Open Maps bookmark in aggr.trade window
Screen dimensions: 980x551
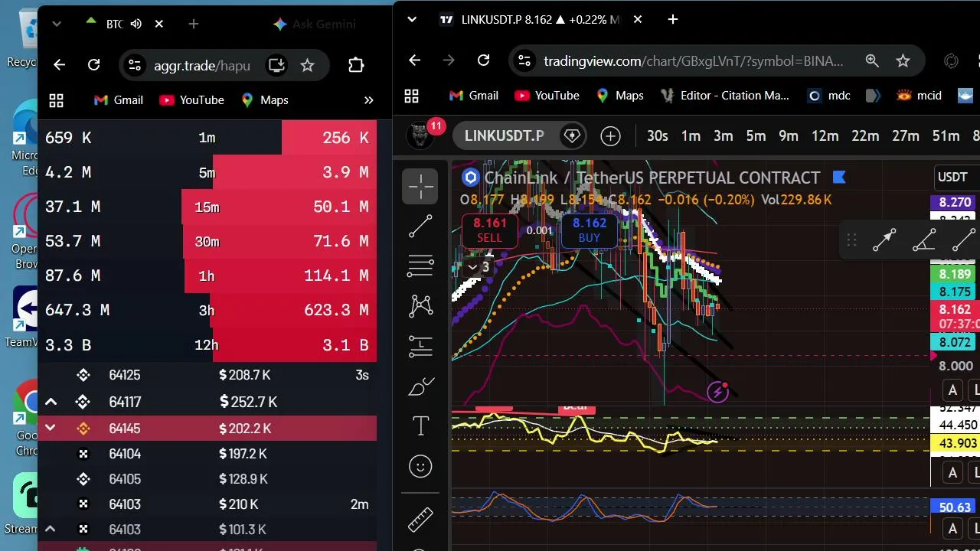(x=264, y=100)
